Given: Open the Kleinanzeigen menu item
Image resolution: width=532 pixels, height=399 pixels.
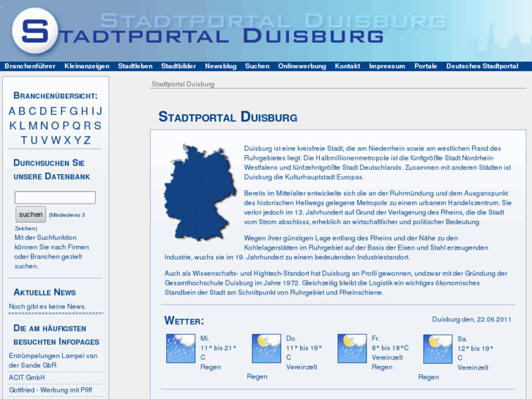Looking at the screenshot, I should 87,66.
